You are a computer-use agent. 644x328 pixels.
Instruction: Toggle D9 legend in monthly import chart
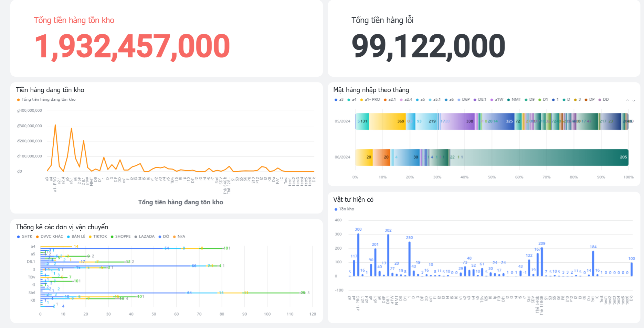(530, 99)
